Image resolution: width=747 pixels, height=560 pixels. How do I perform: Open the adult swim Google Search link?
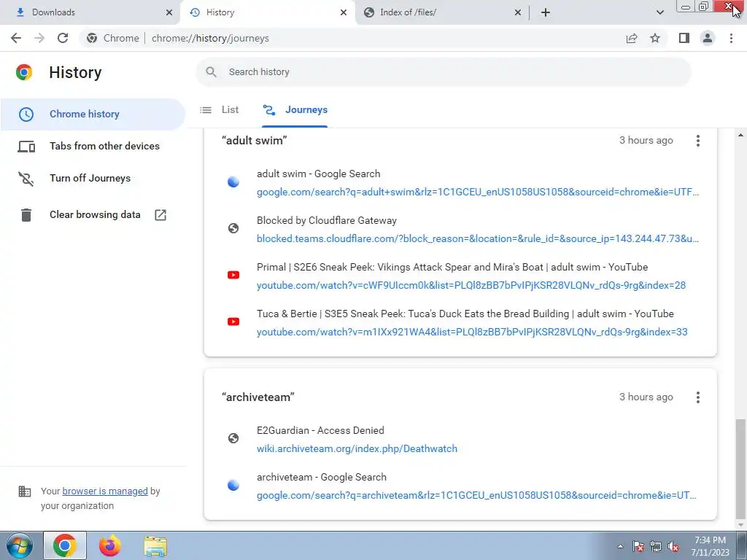click(478, 192)
